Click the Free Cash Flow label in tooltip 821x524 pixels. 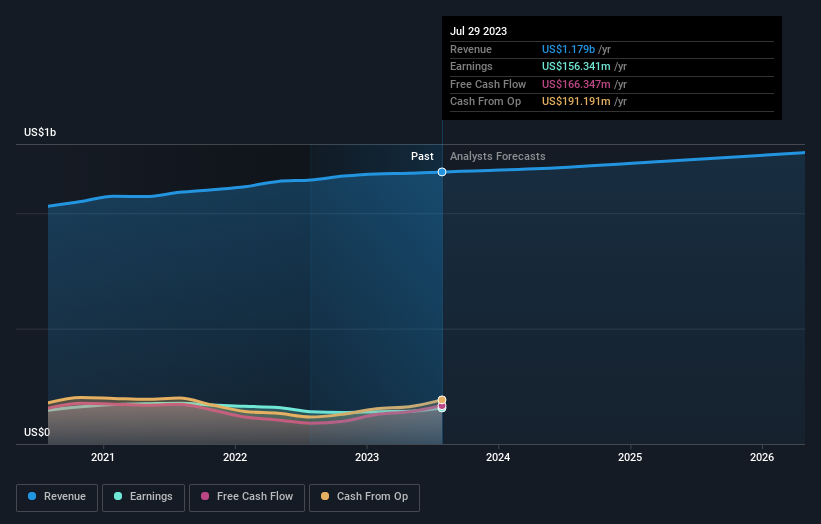488,84
